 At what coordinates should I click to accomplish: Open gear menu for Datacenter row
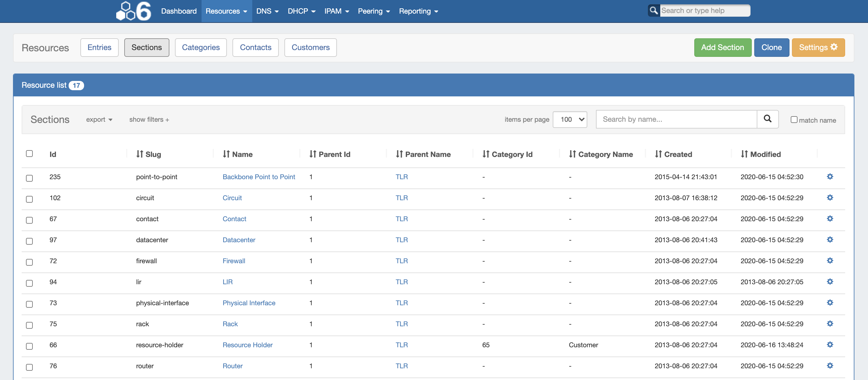pyautogui.click(x=830, y=239)
